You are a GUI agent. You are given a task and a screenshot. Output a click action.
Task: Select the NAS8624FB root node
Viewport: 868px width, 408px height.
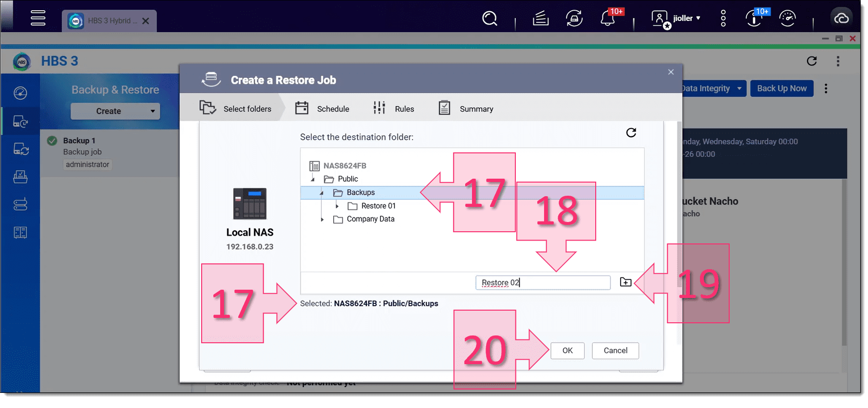(344, 166)
